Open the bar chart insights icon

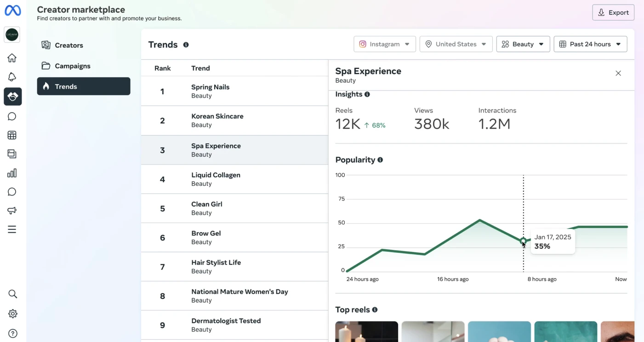coord(12,173)
